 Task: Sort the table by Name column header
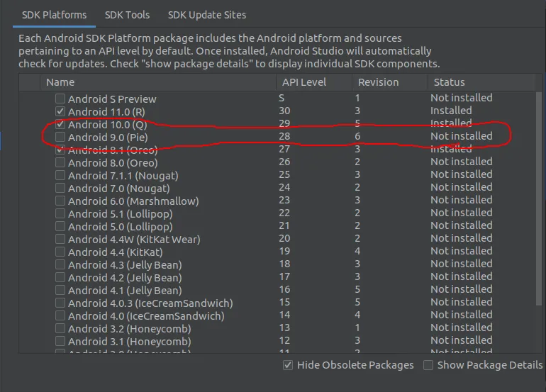pos(60,82)
